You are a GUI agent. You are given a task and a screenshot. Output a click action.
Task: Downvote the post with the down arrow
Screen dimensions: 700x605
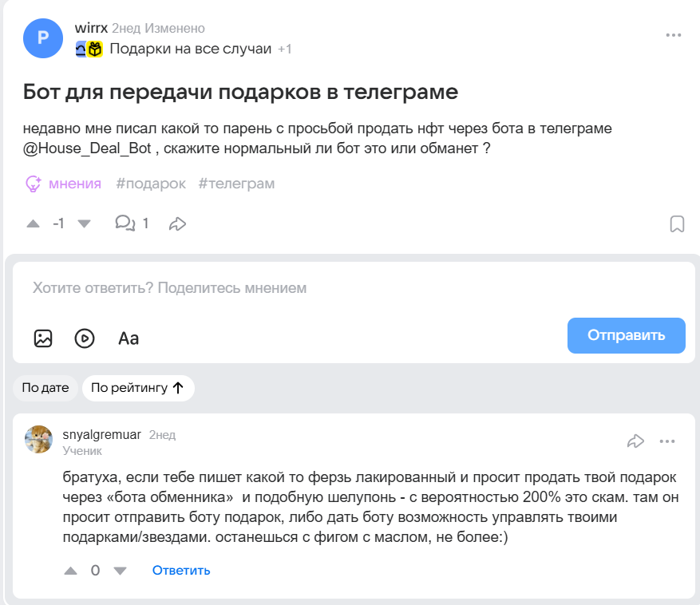click(85, 223)
